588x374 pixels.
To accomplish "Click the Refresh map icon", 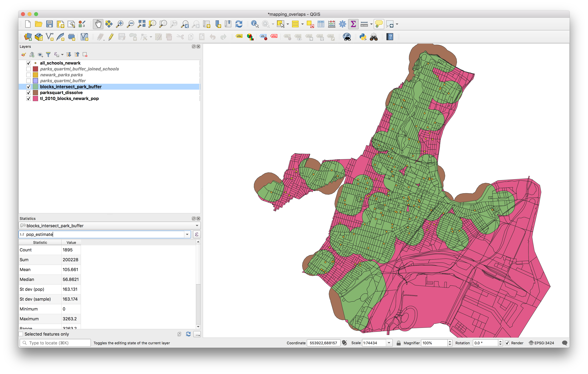I will [x=239, y=24].
